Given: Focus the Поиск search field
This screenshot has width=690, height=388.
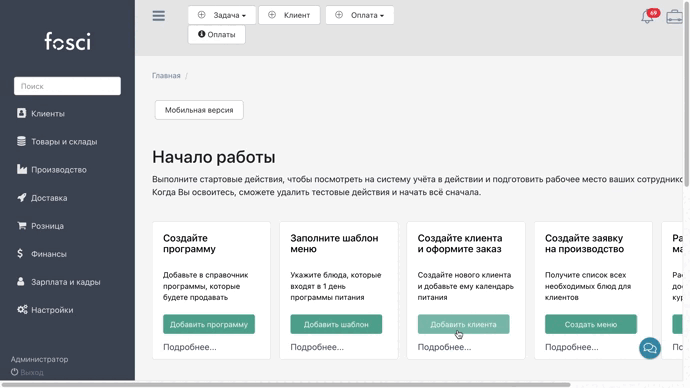Looking at the screenshot, I should click(x=67, y=86).
